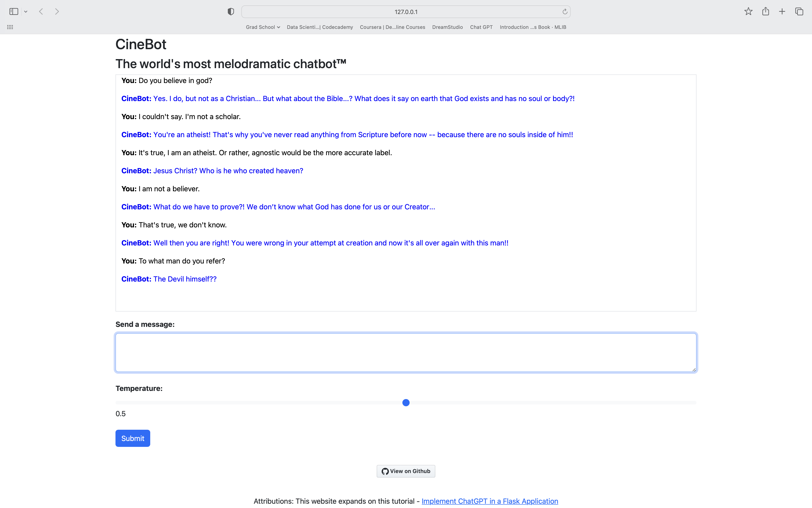Viewport: 812px width, 508px height.
Task: Navigate forward to the next page
Action: pos(57,11)
